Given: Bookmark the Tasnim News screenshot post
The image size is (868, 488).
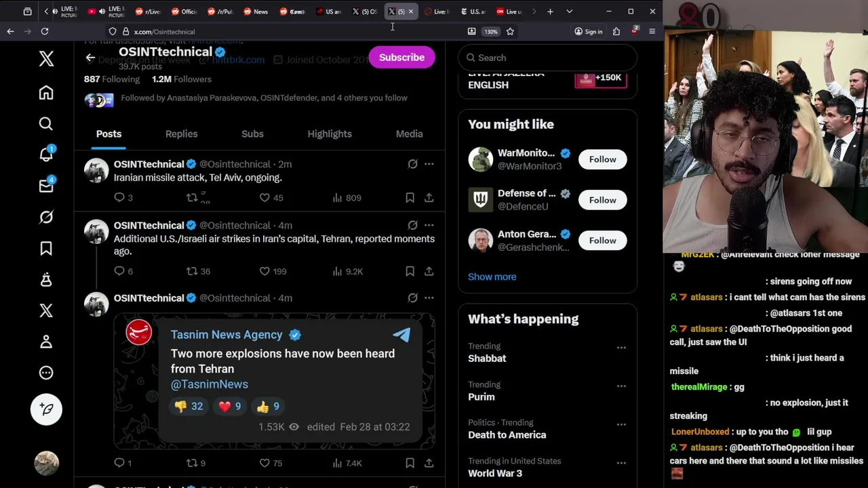Looking at the screenshot, I should point(410,463).
